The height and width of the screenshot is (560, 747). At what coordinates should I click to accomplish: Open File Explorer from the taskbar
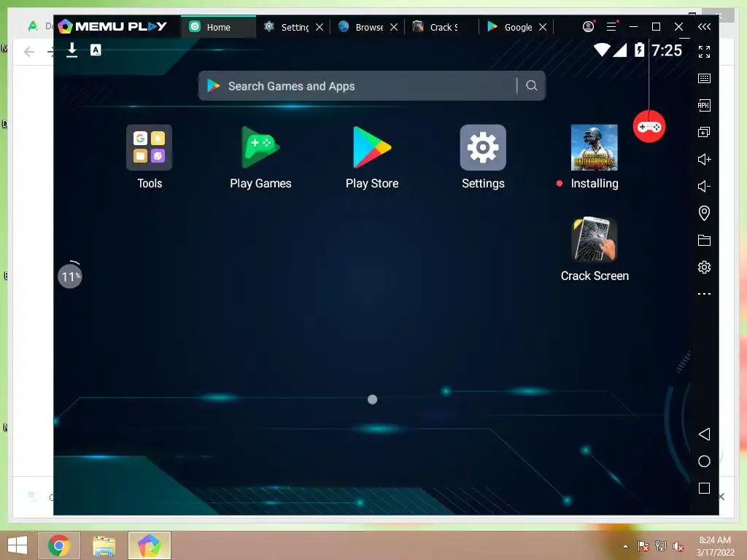pos(104,545)
